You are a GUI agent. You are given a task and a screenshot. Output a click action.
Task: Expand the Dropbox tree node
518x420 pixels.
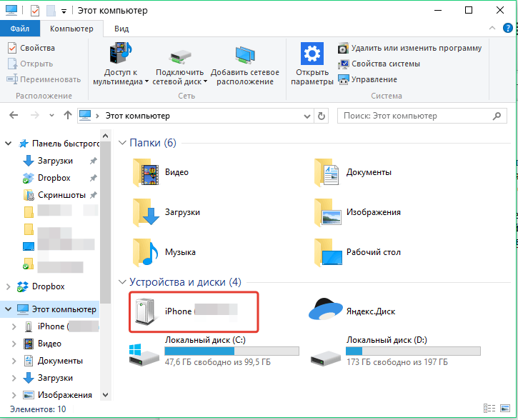[x=9, y=286]
